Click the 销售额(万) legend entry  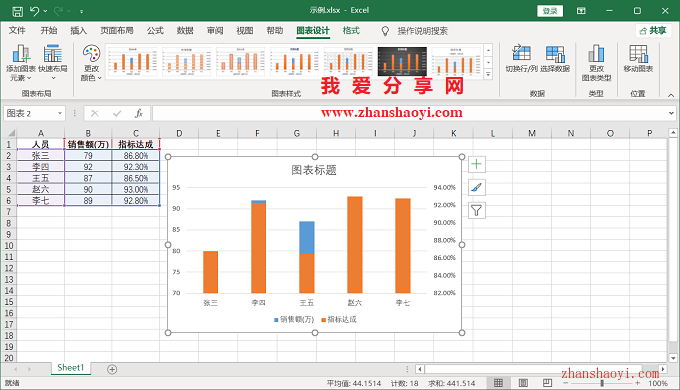coord(294,319)
